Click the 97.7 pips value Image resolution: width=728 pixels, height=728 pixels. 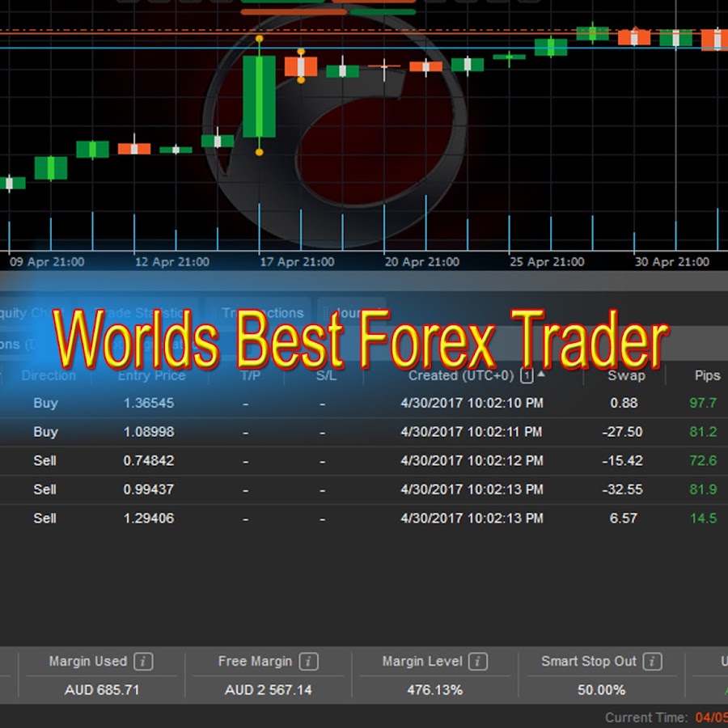[703, 403]
